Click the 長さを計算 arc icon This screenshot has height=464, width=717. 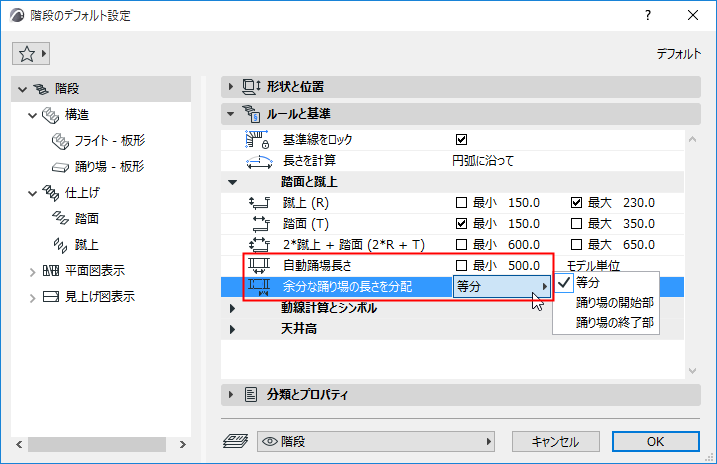[259, 161]
